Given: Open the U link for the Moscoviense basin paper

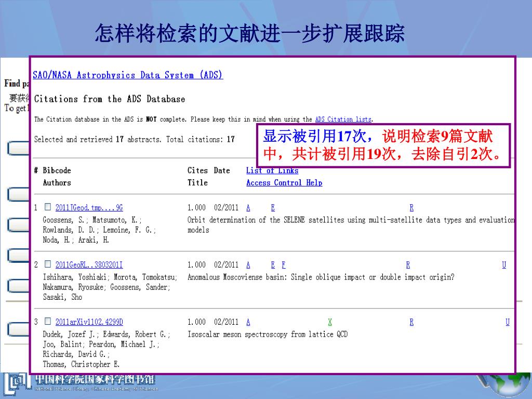Looking at the screenshot, I should tap(504, 264).
